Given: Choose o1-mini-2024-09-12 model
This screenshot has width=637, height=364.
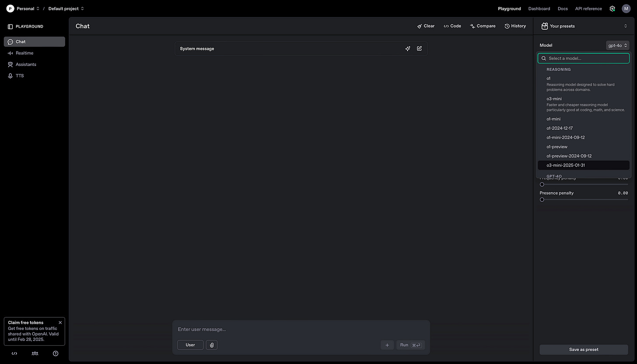Looking at the screenshot, I should coord(584,137).
